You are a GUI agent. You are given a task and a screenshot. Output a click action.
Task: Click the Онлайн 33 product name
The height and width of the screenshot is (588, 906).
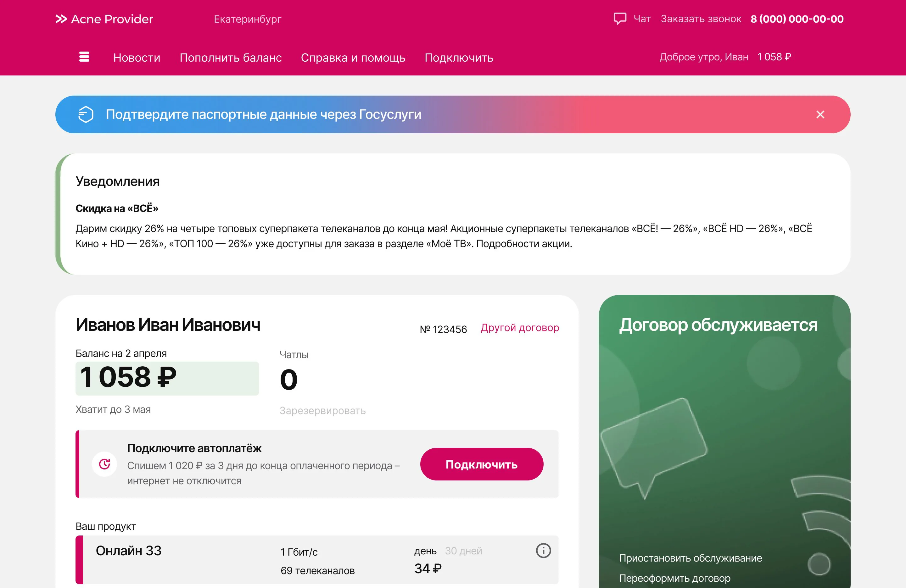tap(128, 551)
